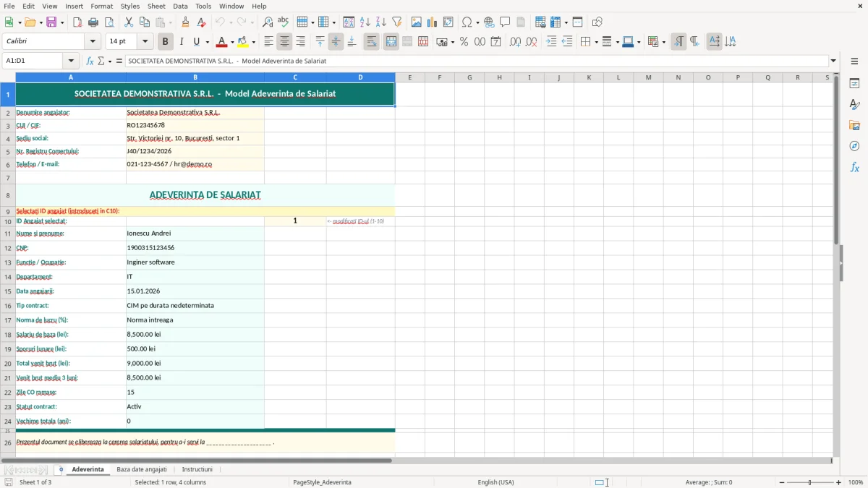This screenshot has height=488, width=868.
Task: Open the font name dropdown
Action: click(x=92, y=42)
